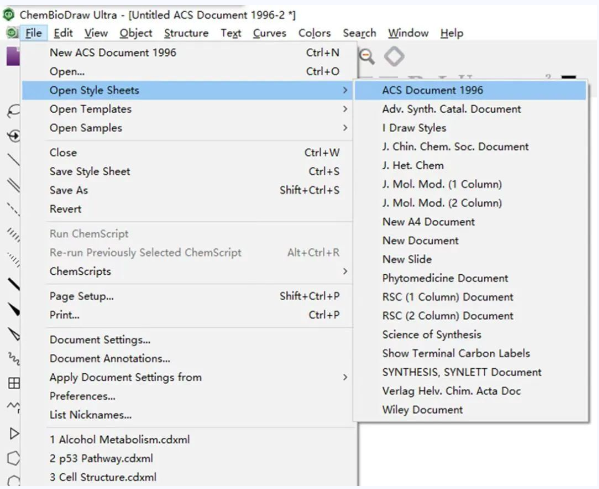
Task: Select the Structure Perspective rotation tool
Action: coord(14,136)
